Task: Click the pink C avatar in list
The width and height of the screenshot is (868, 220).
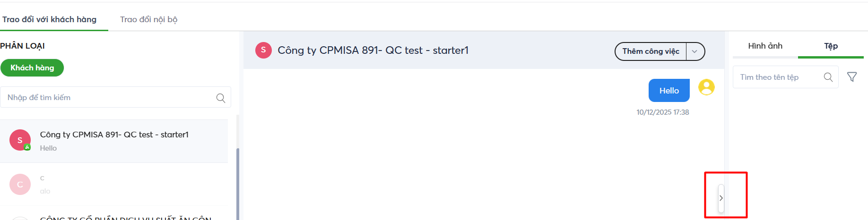Action: 20,184
